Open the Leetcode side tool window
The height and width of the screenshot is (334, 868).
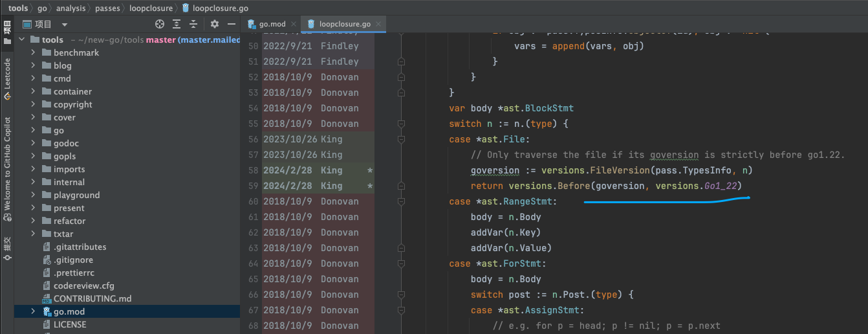7,78
